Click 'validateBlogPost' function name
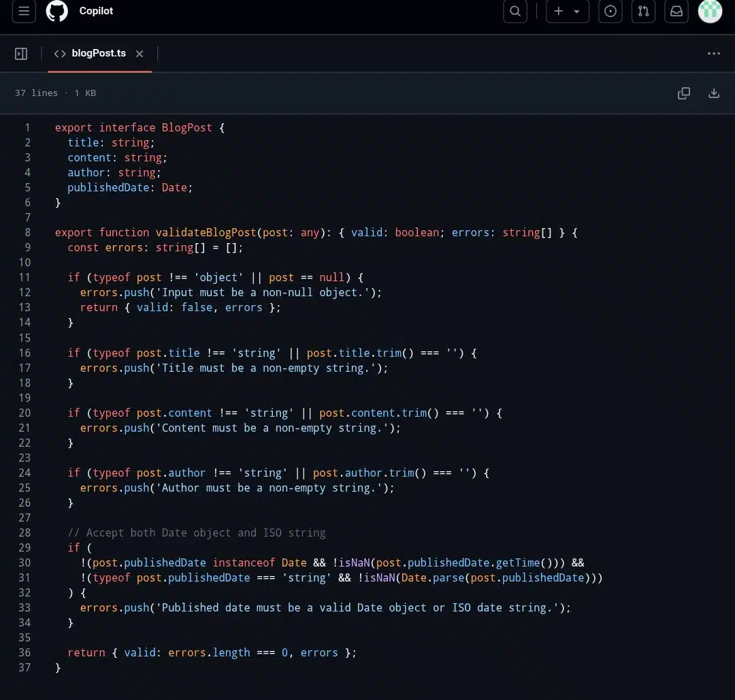 tap(206, 233)
